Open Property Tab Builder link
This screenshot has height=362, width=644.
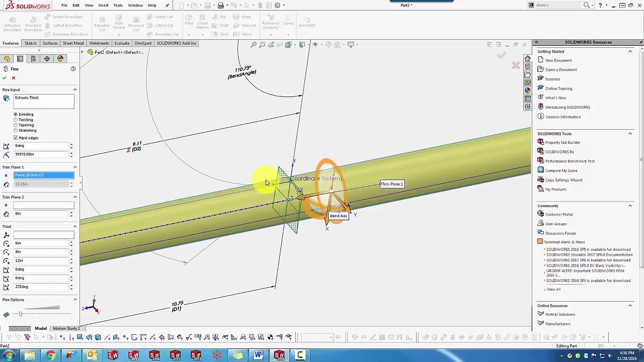pos(562,142)
